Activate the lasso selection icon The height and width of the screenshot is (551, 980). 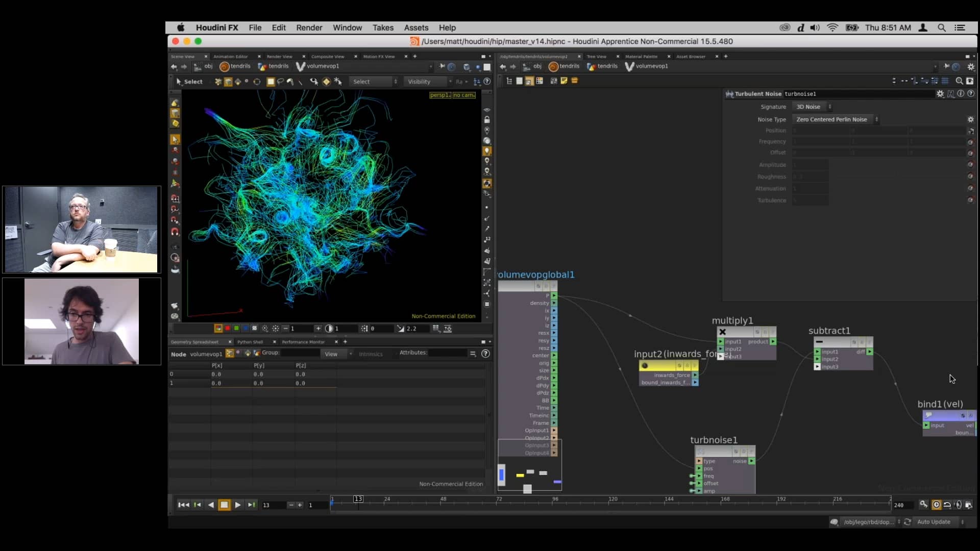pos(280,82)
